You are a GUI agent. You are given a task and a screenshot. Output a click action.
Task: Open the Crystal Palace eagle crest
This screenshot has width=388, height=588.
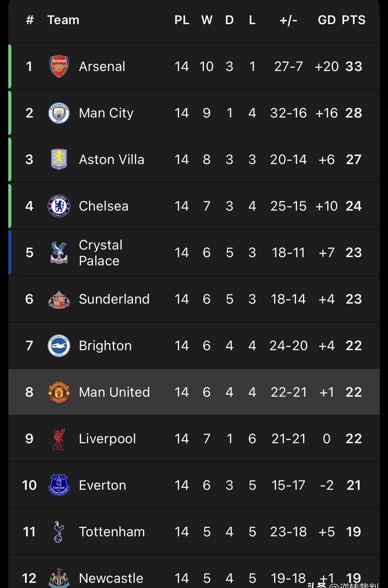[59, 252]
